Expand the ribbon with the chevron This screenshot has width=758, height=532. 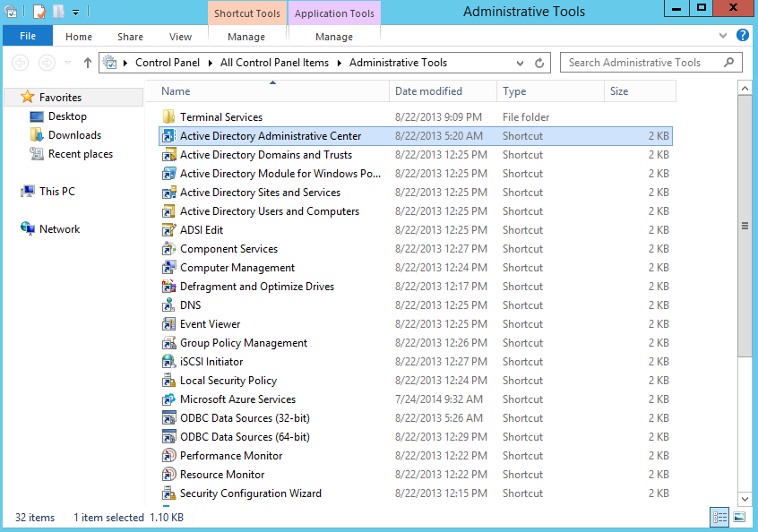click(723, 35)
